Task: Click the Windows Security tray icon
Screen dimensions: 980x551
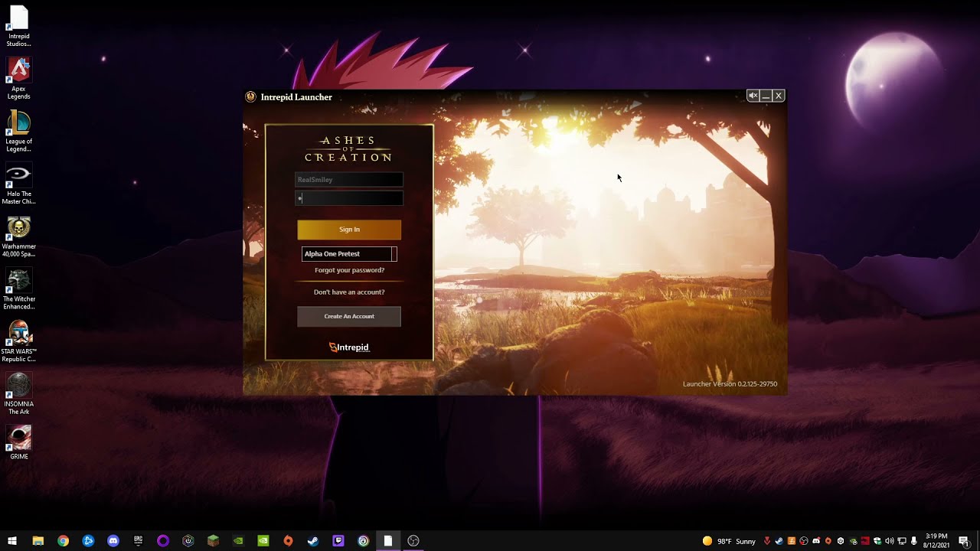Action: click(877, 541)
